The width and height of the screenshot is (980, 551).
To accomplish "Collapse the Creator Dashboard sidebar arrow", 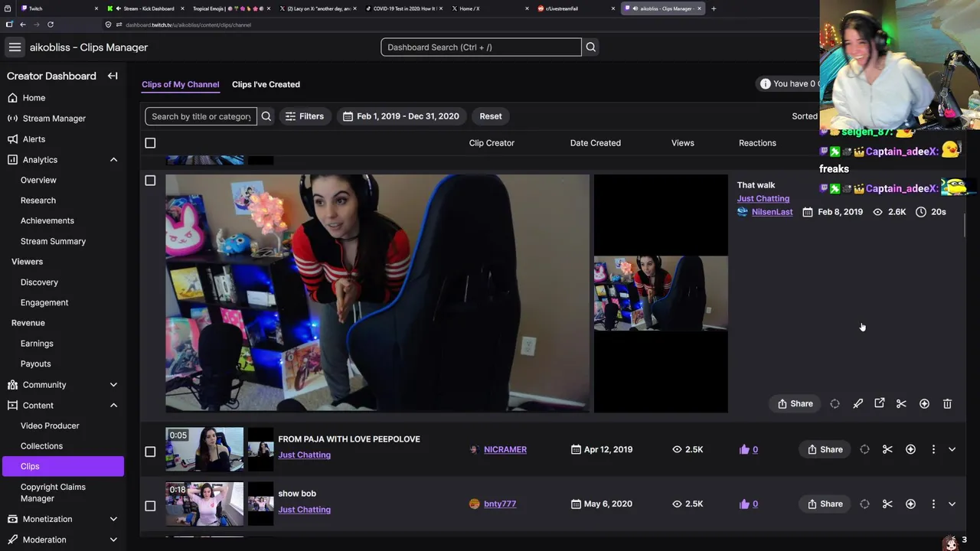I will pos(113,76).
